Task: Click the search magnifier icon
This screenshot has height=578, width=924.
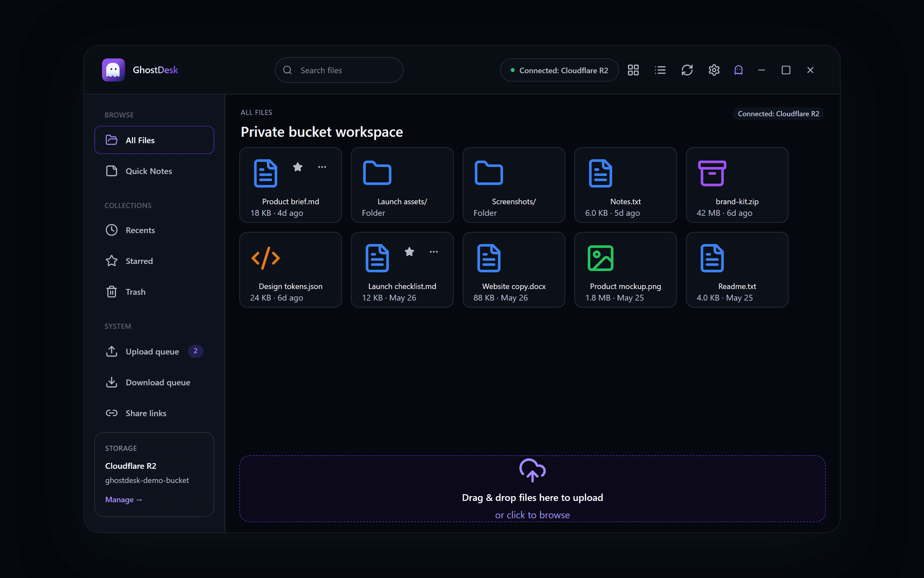Action: click(287, 70)
